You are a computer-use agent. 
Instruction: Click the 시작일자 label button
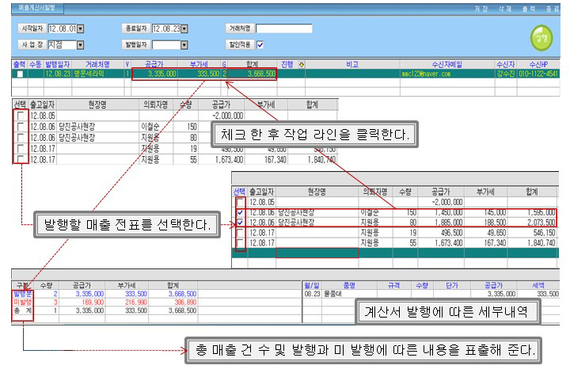[32, 29]
